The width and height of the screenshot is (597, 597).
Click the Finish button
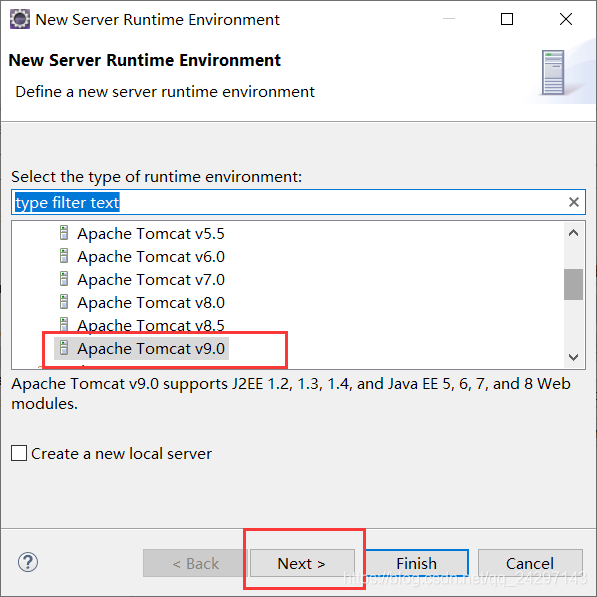point(417,563)
